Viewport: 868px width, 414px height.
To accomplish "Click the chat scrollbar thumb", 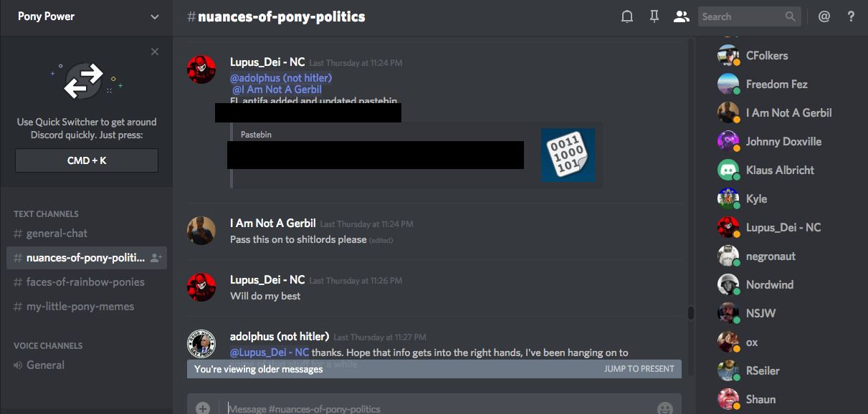I will [x=691, y=313].
